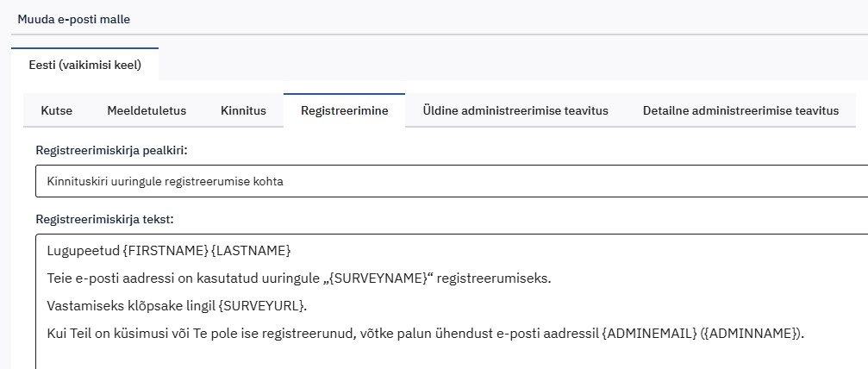Select the Eesti (vaikimisi keel) language tab

(x=84, y=65)
